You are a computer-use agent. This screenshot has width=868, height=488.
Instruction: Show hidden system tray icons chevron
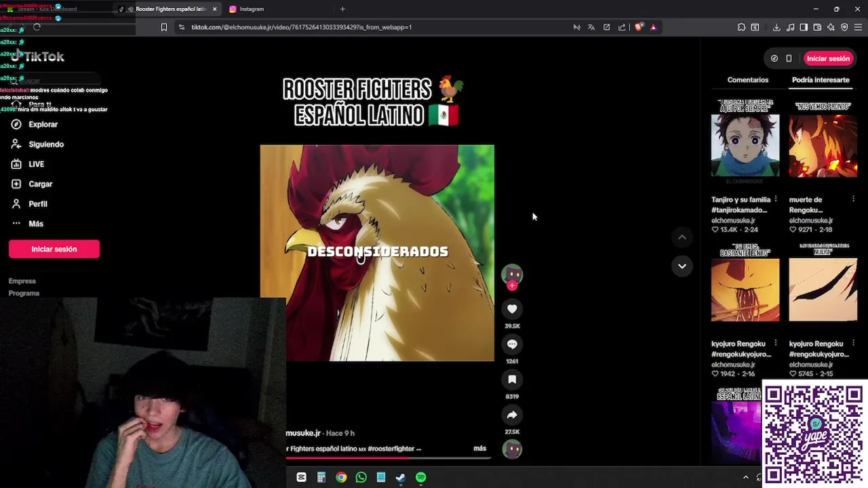click(x=746, y=478)
